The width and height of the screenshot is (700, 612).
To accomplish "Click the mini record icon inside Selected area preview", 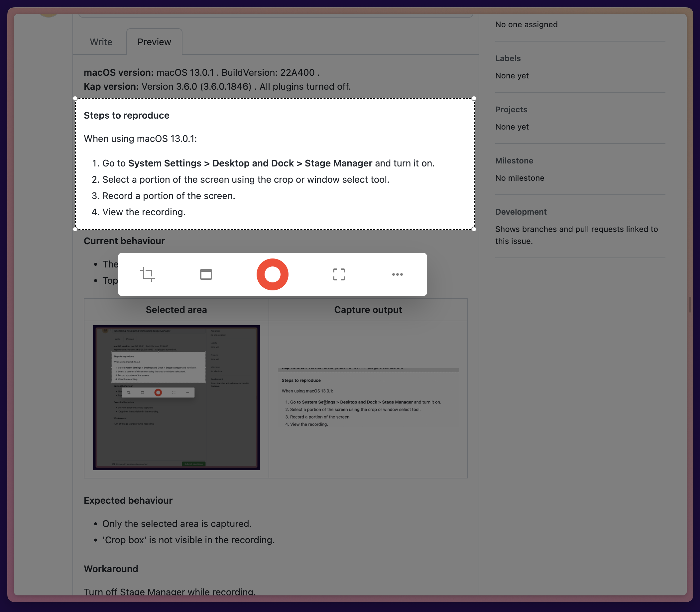I will pos(158,392).
